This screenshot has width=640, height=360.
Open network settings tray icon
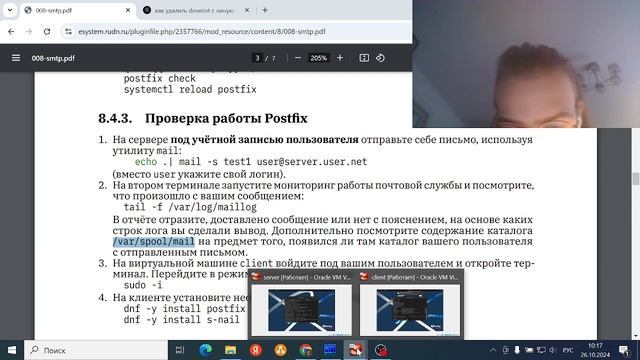pyautogui.click(x=541, y=350)
